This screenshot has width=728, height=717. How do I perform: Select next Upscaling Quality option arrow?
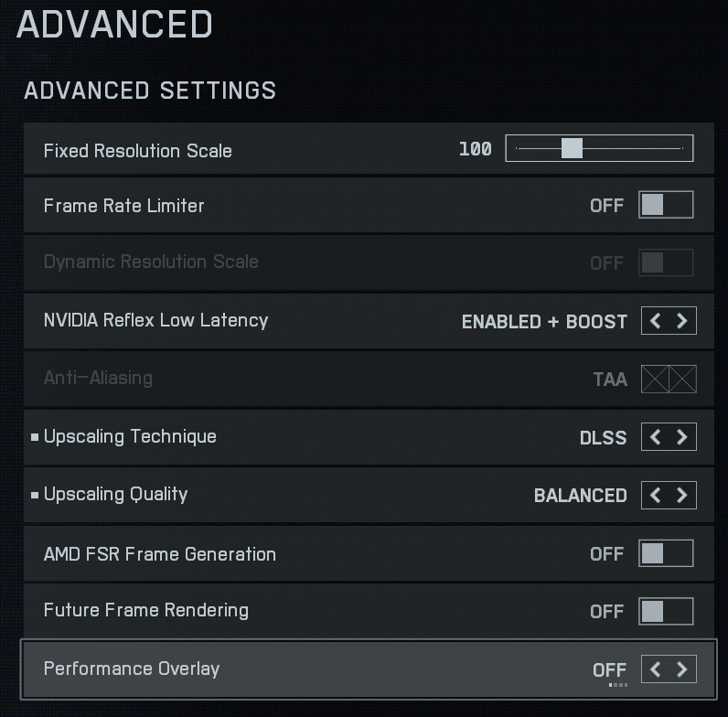[x=682, y=495]
